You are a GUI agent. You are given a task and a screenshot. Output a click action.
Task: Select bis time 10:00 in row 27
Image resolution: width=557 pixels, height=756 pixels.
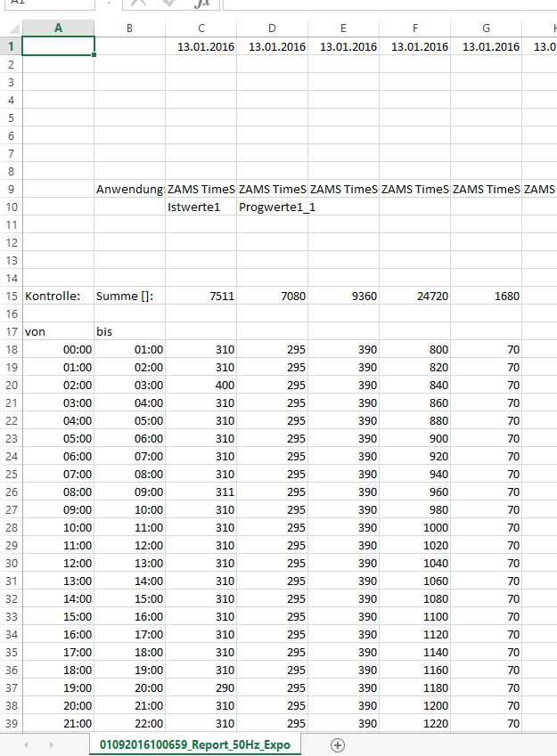click(129, 510)
